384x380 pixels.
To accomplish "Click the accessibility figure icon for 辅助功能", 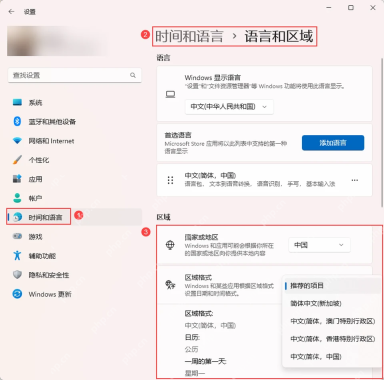I will tap(17, 256).
